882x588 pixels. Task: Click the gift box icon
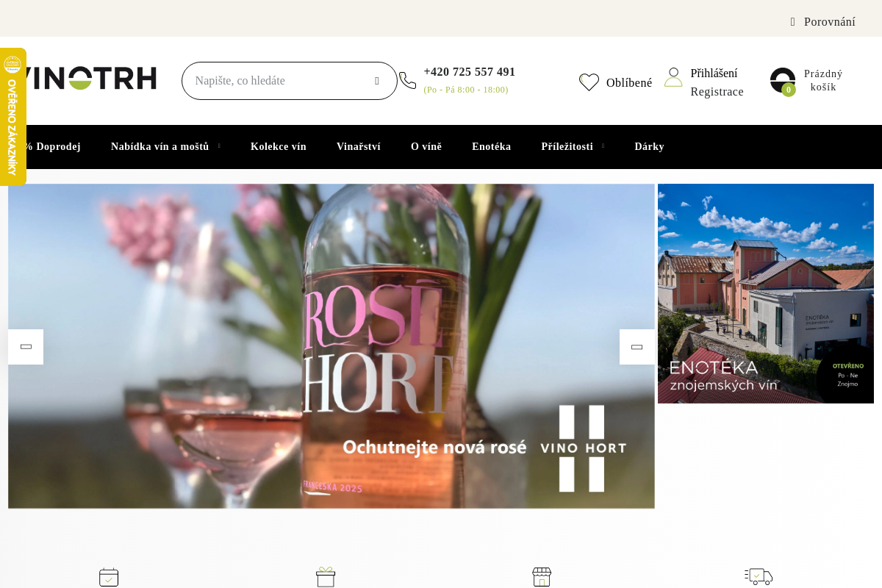pyautogui.click(x=326, y=577)
